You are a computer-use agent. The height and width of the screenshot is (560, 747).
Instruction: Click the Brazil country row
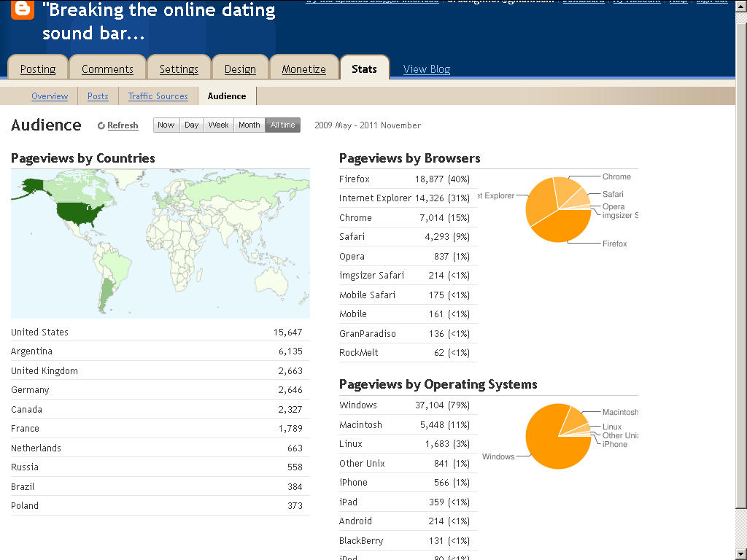[160, 486]
